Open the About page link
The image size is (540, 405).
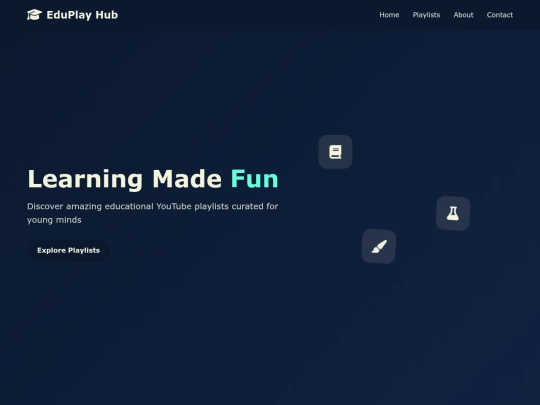coord(463,15)
